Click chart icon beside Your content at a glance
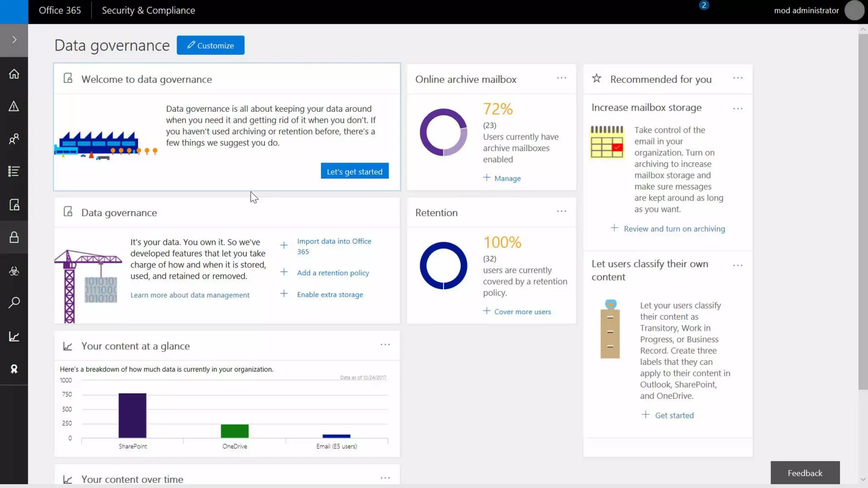The image size is (868, 488). pos(68,346)
